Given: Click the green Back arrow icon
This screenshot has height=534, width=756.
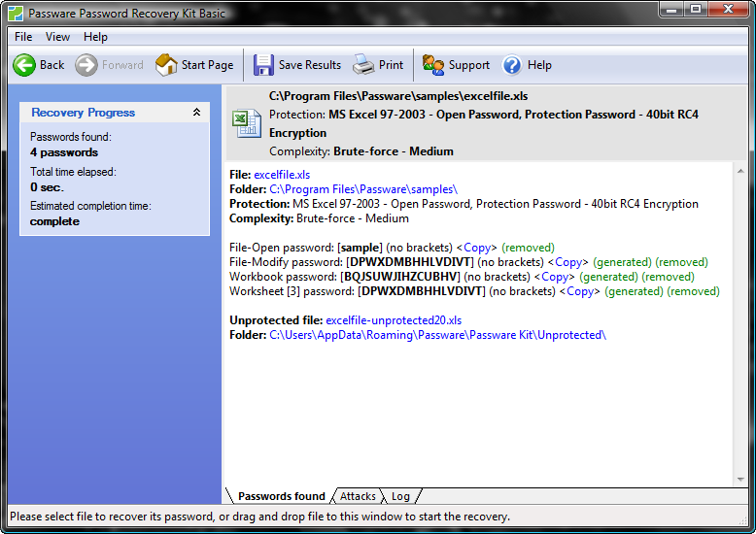Looking at the screenshot, I should click(x=24, y=65).
